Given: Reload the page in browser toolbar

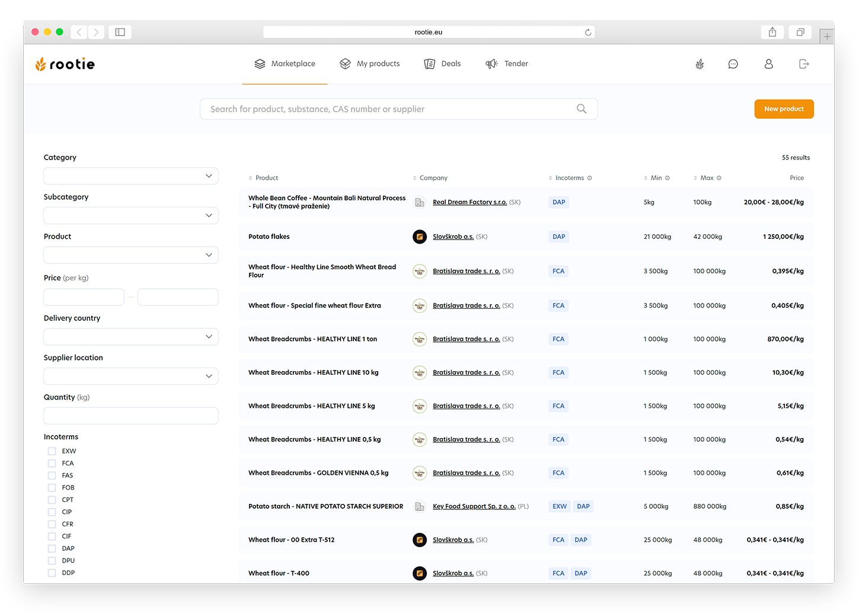Looking at the screenshot, I should click(x=587, y=32).
